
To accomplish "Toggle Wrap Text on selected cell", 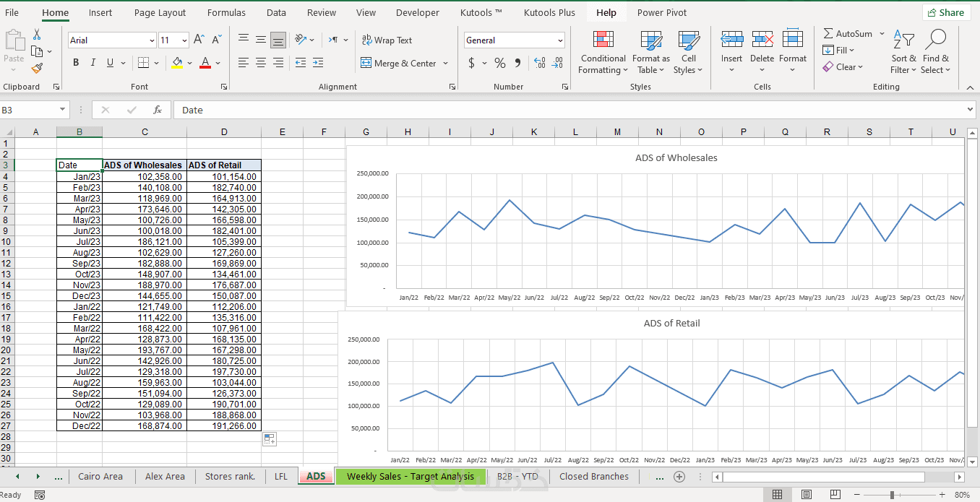I will [387, 40].
